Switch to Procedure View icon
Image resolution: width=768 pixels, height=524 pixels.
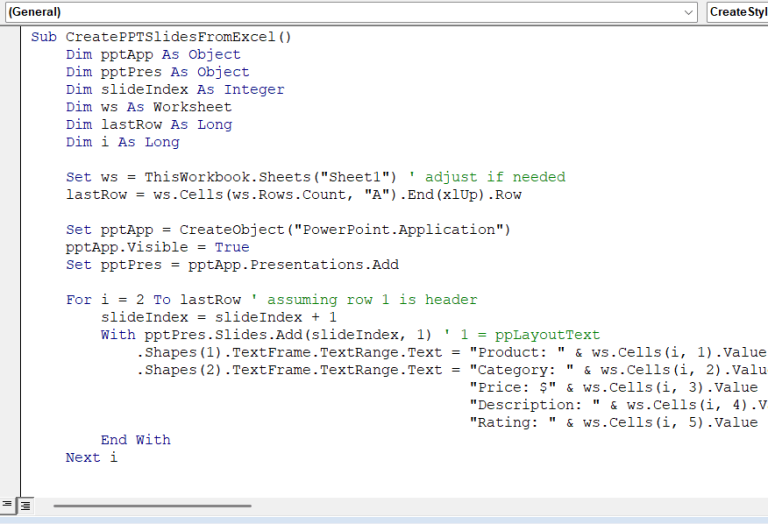(x=9, y=505)
